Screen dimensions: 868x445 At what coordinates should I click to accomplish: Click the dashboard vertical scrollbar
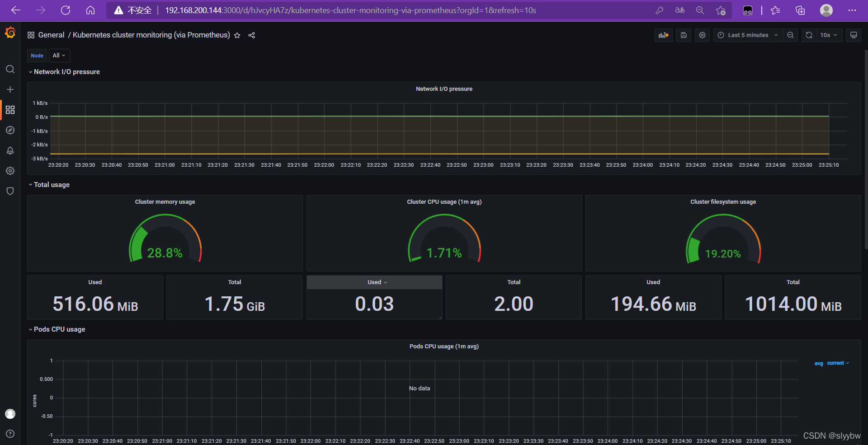click(x=866, y=149)
